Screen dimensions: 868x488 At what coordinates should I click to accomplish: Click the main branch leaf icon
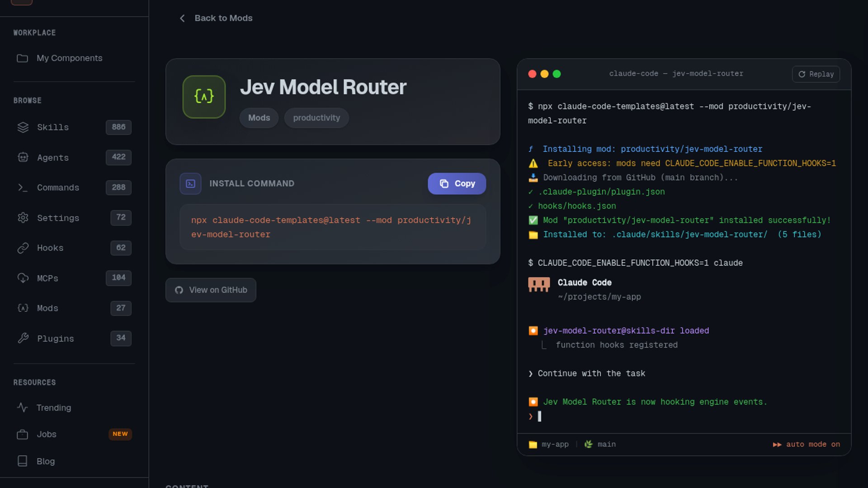(588, 444)
